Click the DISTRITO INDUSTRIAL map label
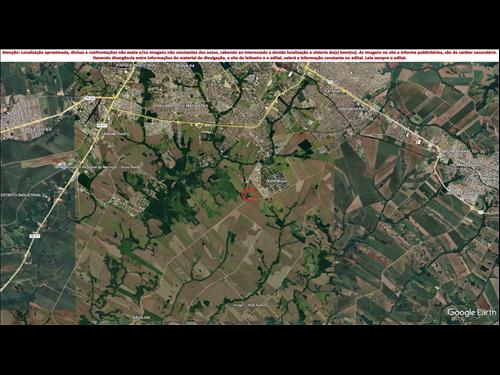500x375 pixels. click(x=23, y=195)
